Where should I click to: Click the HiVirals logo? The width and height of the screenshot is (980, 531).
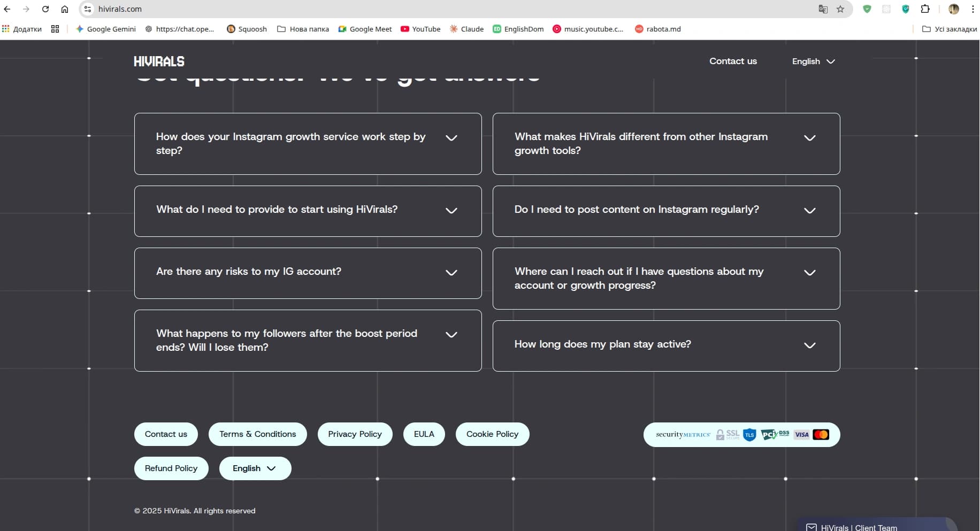(x=159, y=61)
